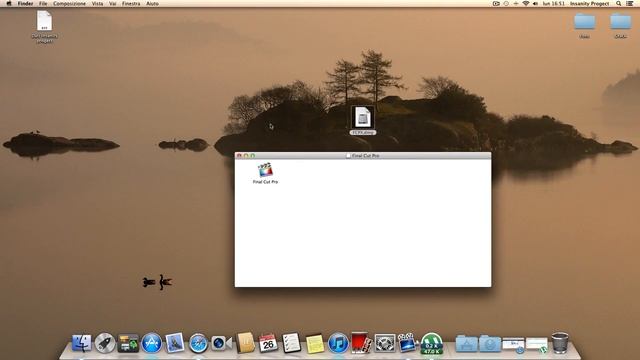
Task: Launch iTunes from the dock
Action: 338,343
